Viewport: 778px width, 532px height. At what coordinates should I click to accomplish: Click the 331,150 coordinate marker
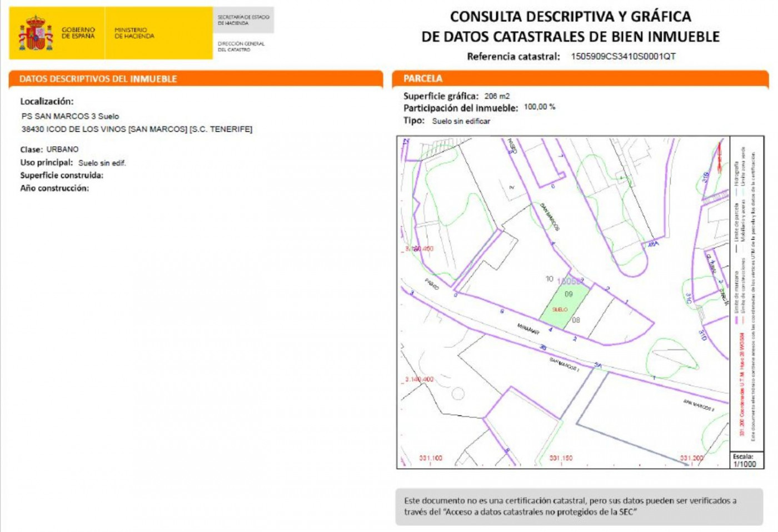(561, 458)
